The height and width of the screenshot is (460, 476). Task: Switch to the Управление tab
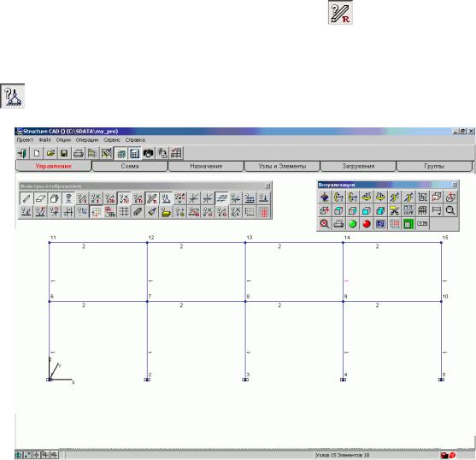coord(53,166)
